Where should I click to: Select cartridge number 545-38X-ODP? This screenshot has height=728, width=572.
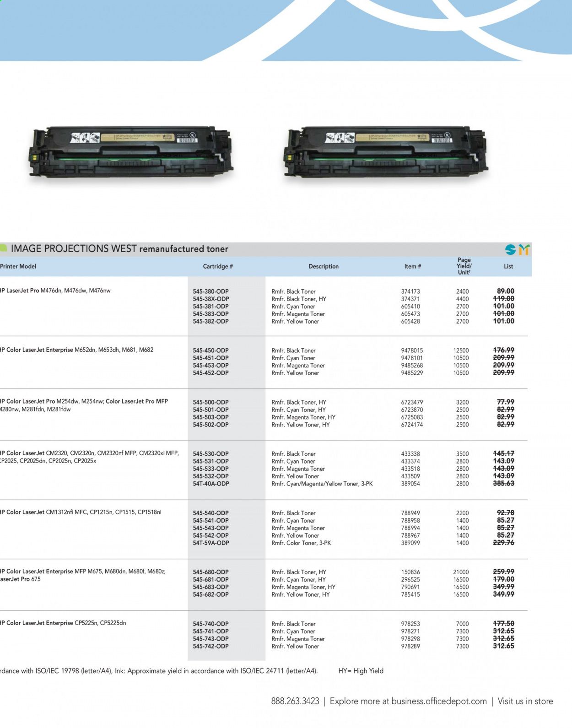pyautogui.click(x=211, y=299)
